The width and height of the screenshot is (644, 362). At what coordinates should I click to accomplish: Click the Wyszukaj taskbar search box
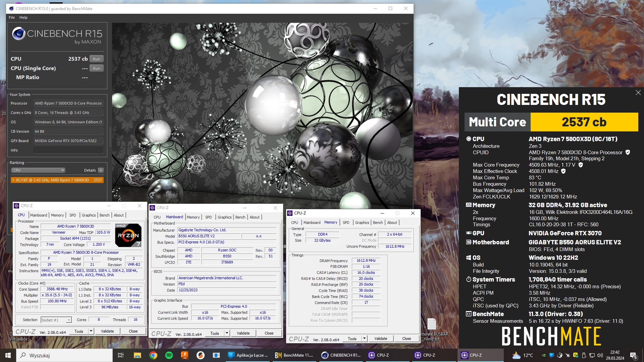pyautogui.click(x=64, y=355)
